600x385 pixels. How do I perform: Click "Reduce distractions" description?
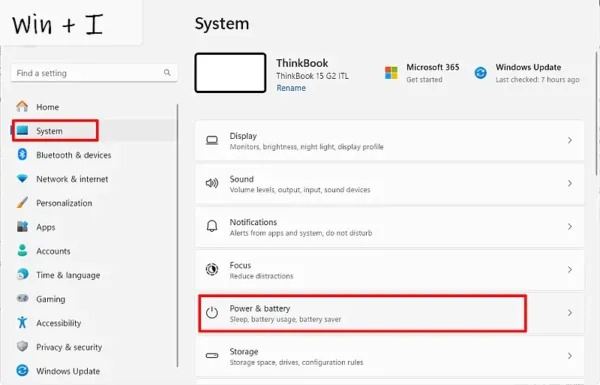pyautogui.click(x=261, y=276)
